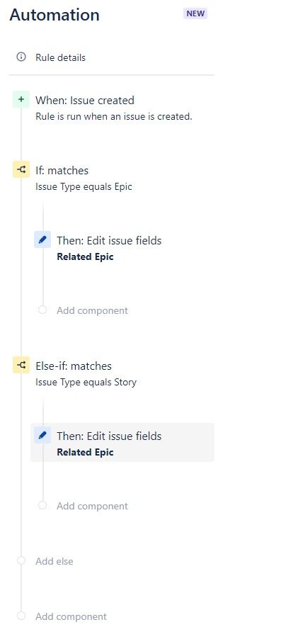
Task: Click the bottom Add component circle node
Action: click(x=21, y=616)
